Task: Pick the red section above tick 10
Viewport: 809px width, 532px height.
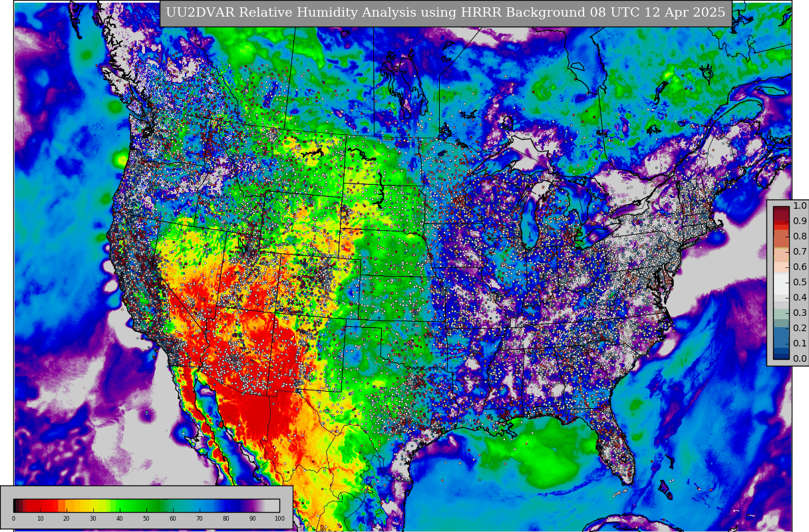Action: 40,505
